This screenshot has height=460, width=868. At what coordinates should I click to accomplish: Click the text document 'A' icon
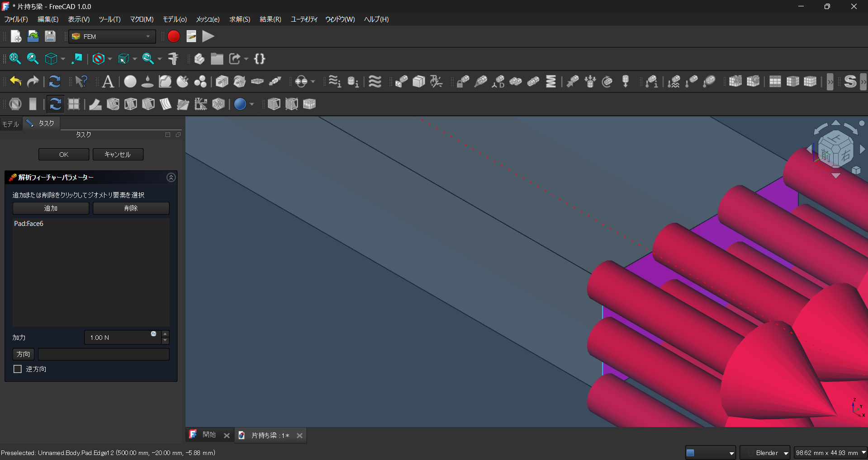click(x=108, y=81)
